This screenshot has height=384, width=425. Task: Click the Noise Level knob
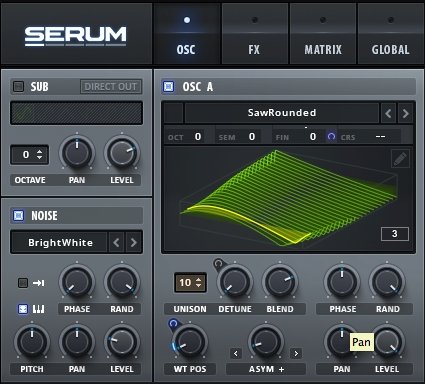pyautogui.click(x=122, y=342)
